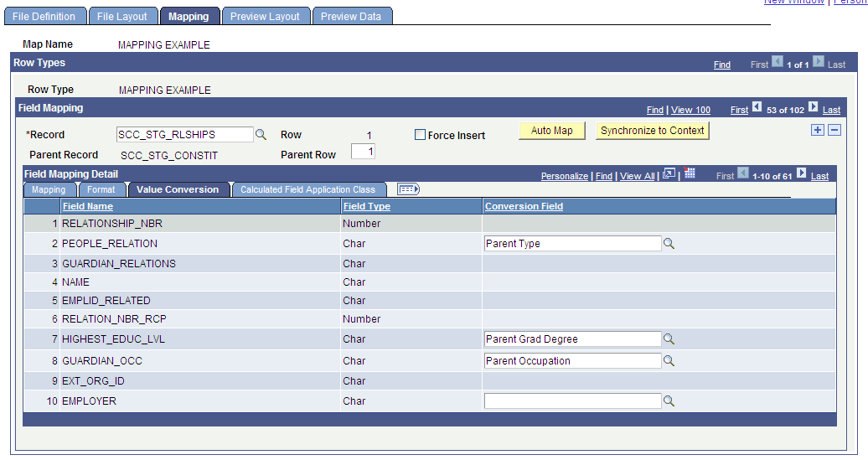Jump to First Field Mapping record
Image resolution: width=868 pixels, height=460 pixels.
(739, 110)
